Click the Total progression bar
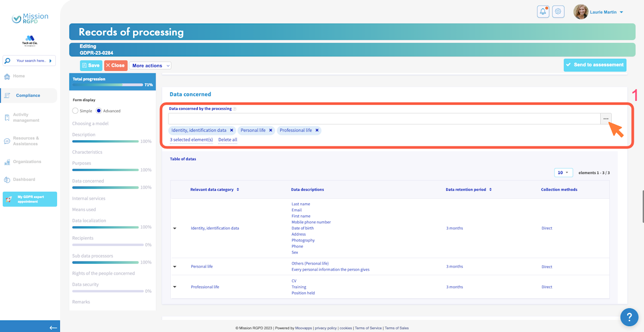The image size is (644, 332). (x=108, y=85)
